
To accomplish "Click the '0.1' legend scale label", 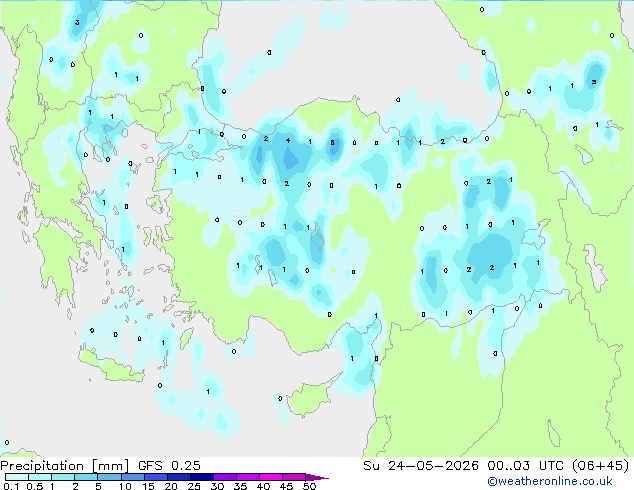I will (x=11, y=486).
